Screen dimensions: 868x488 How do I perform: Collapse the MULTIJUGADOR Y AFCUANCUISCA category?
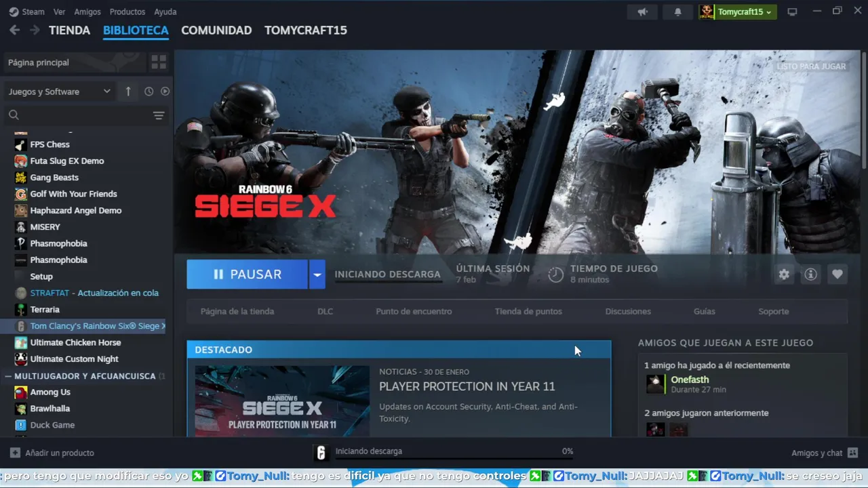pyautogui.click(x=8, y=375)
